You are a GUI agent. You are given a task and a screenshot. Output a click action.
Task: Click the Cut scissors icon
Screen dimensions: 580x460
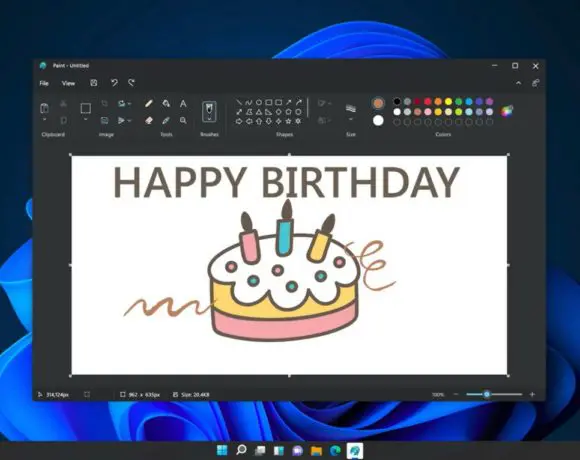click(x=64, y=104)
